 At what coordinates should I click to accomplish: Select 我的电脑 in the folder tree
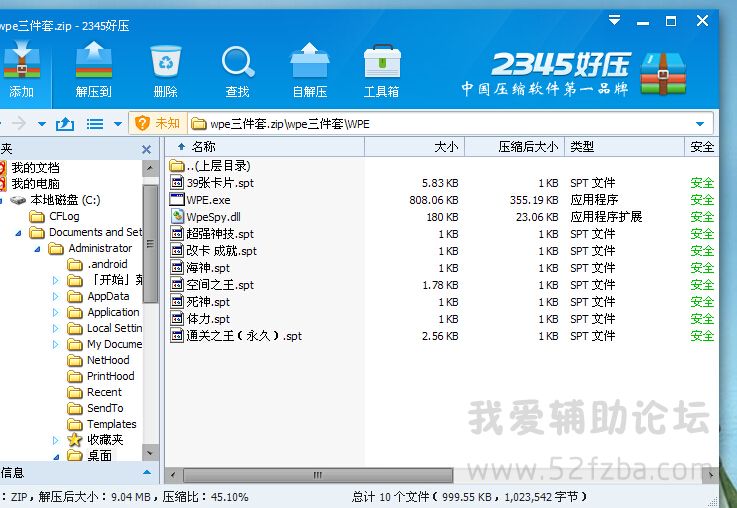pyautogui.click(x=35, y=184)
